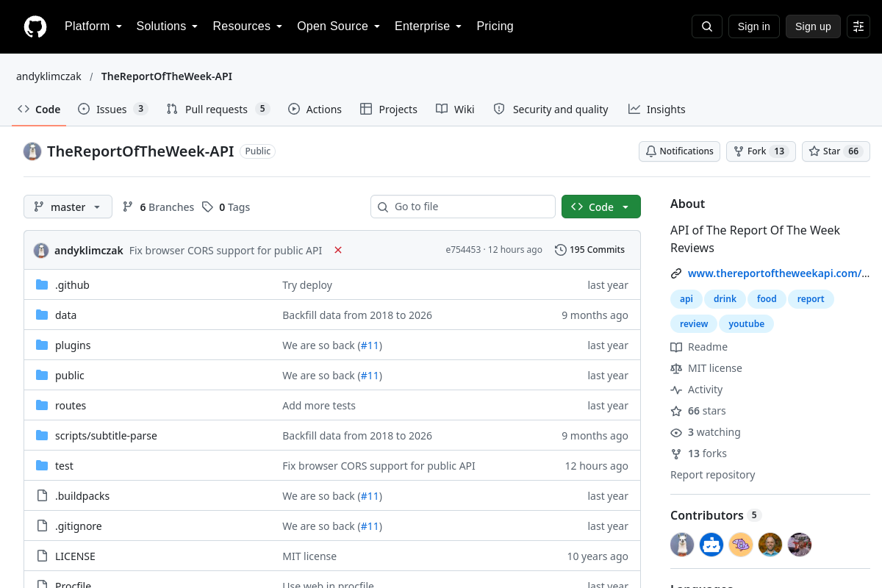
Task: Open the Notifications button
Action: 679,151
